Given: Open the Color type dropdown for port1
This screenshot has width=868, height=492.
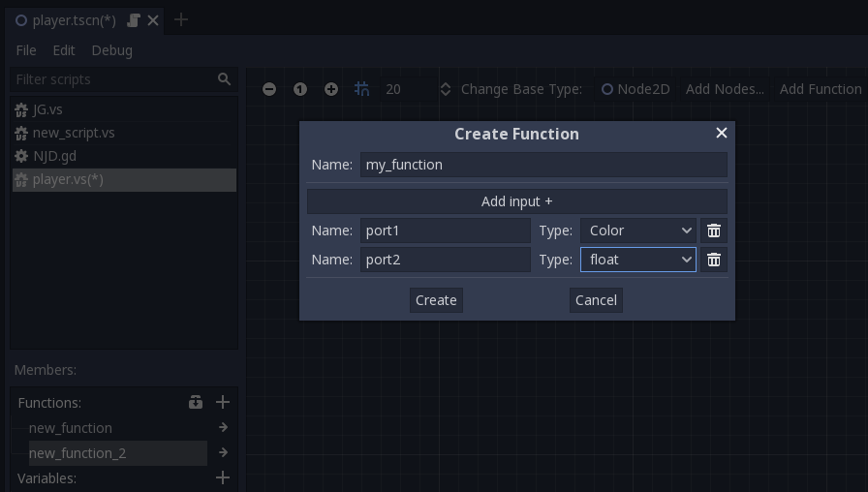Looking at the screenshot, I should coord(638,231).
